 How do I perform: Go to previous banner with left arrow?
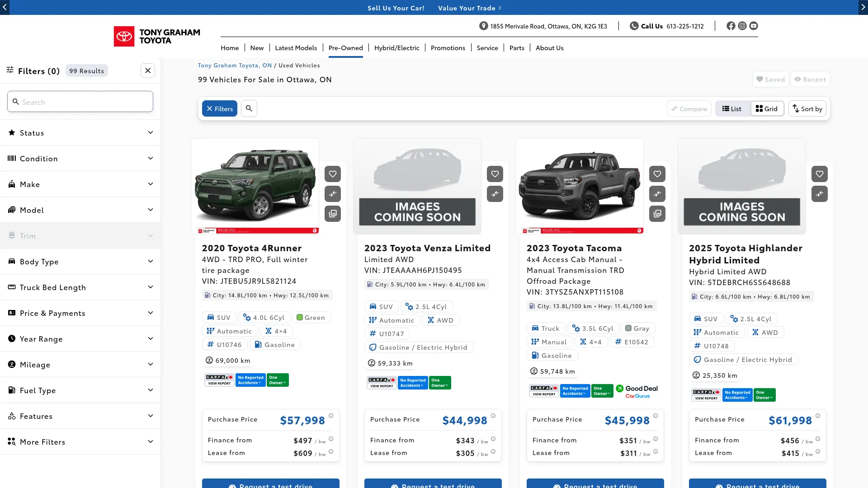pyautogui.click(x=5, y=7)
